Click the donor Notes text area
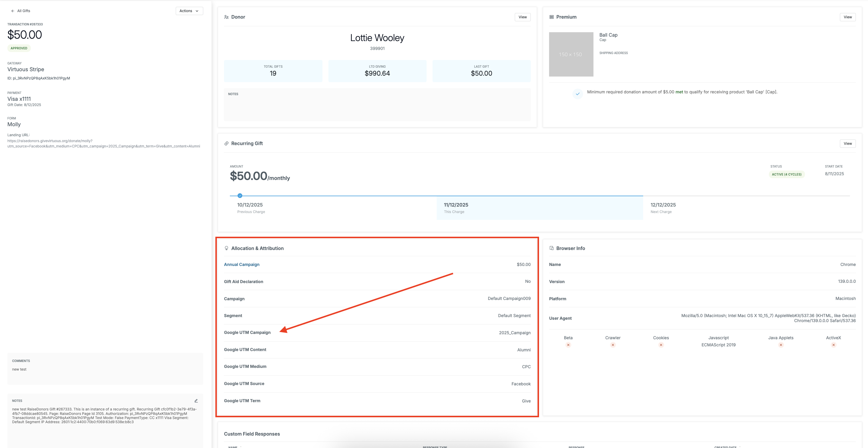 click(377, 105)
